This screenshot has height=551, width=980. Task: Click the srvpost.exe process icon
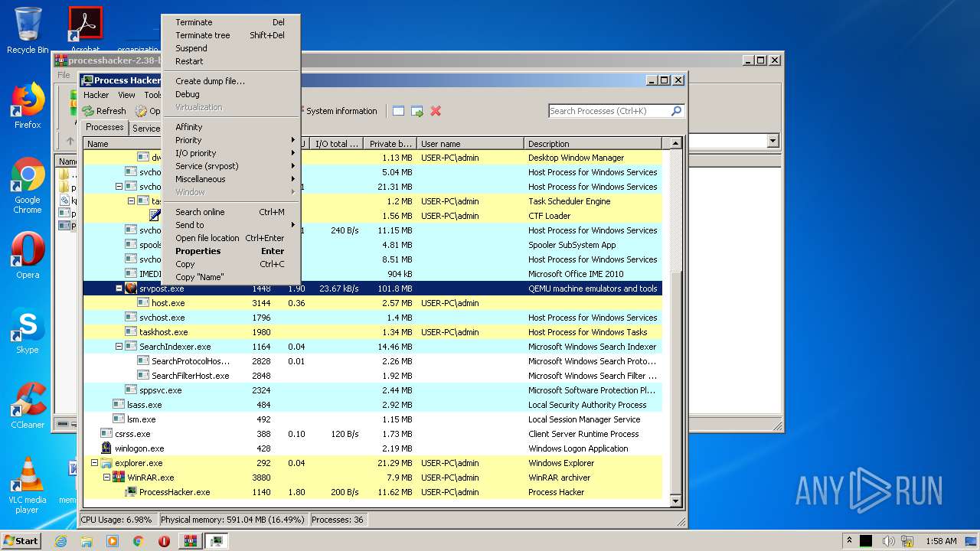131,289
